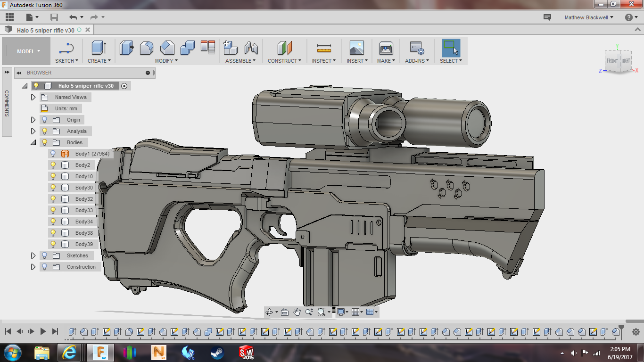Open the Change Parameters table icon
The height and width of the screenshot is (362, 644).
pos(208,47)
